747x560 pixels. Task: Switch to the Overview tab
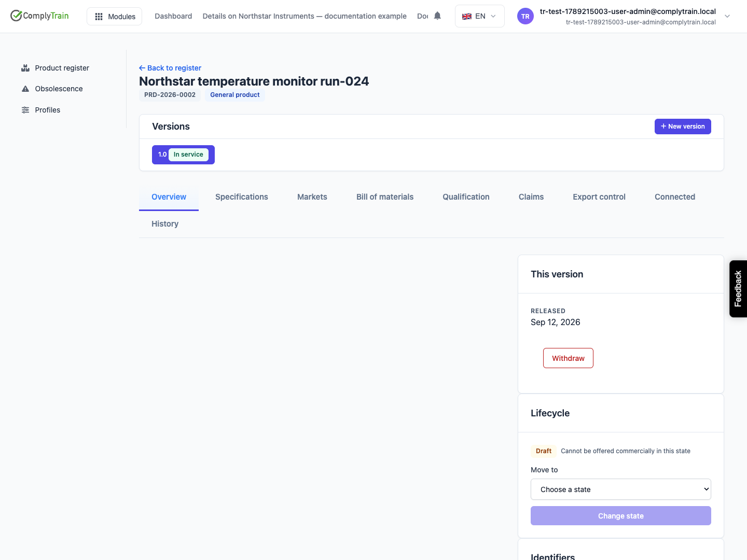click(169, 197)
